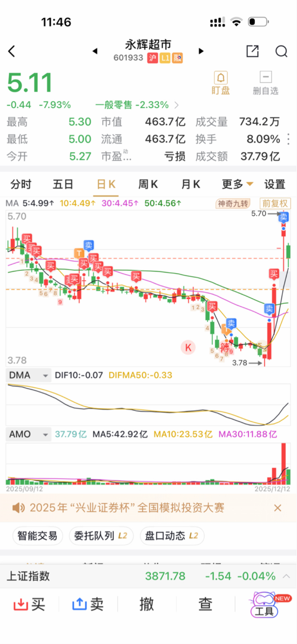Tap the 上证指数 label

pos(28,576)
